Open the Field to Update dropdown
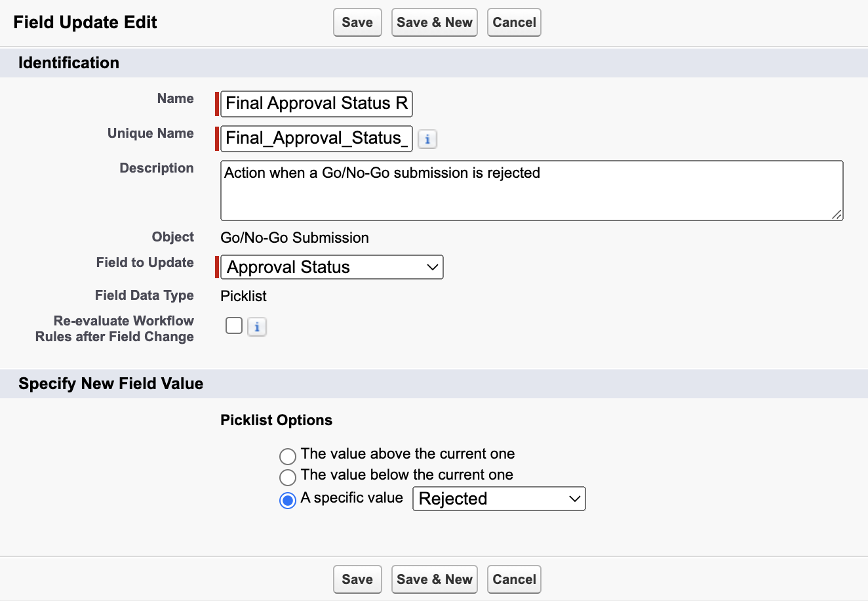868x601 pixels. point(331,267)
